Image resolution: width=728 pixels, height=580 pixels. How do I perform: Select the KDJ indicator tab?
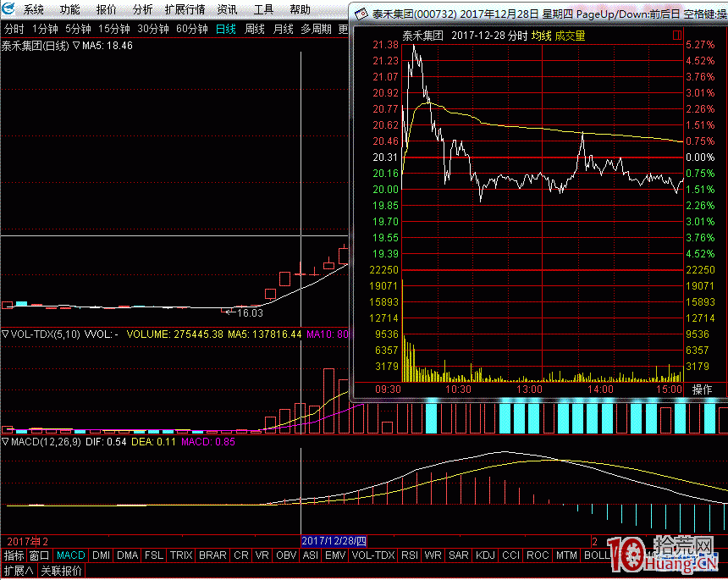tap(485, 555)
